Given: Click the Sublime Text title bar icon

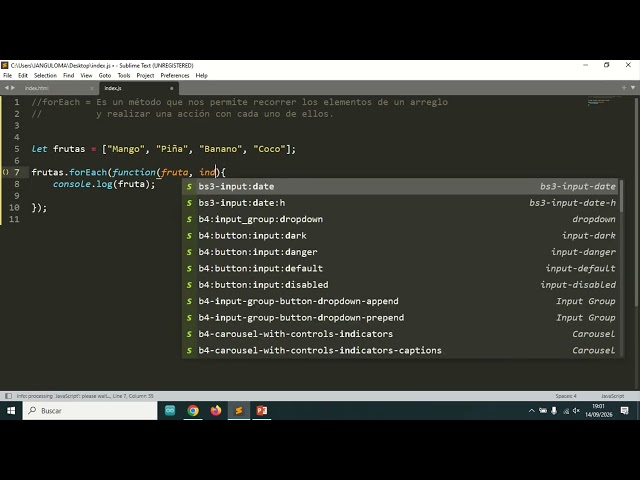Looking at the screenshot, I should (x=5, y=65).
